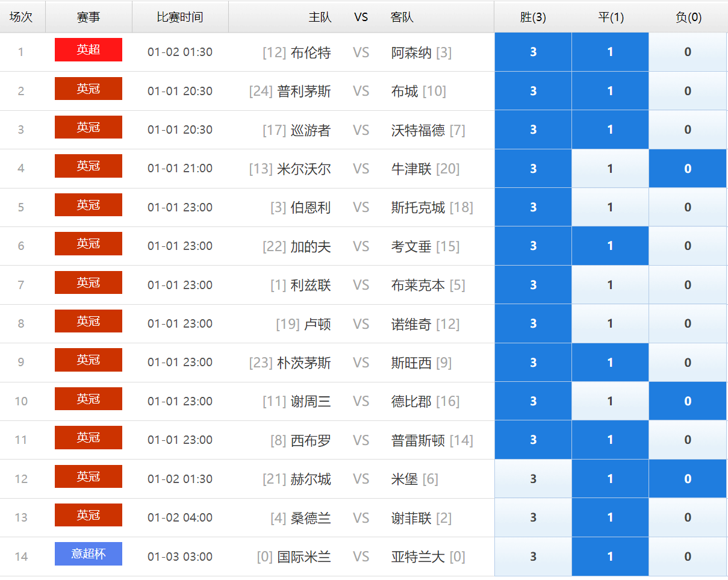
Task: Click the 意超杯 league tag in row 14
Action: tap(89, 553)
